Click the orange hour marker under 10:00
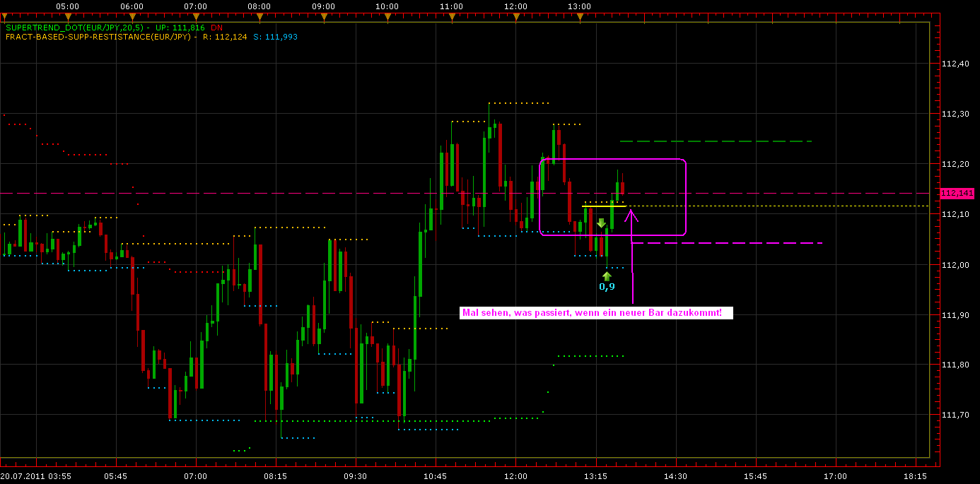The height and width of the screenshot is (484, 980). point(387,16)
